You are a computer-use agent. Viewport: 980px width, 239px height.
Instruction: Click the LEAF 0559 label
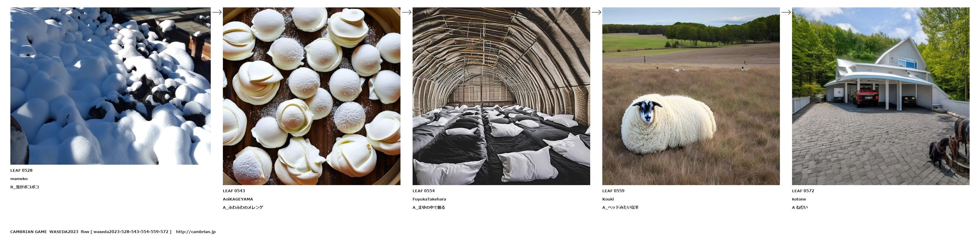point(613,191)
